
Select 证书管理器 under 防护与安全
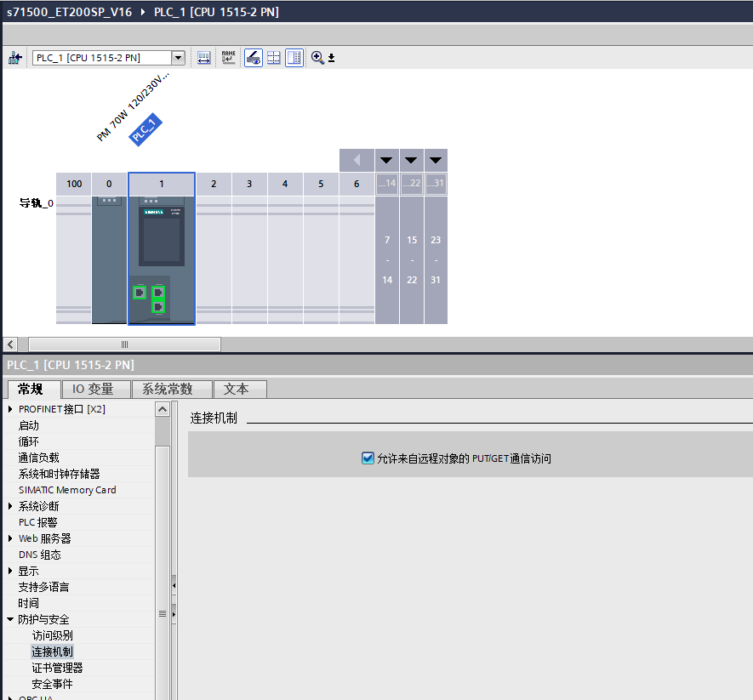coord(57,668)
